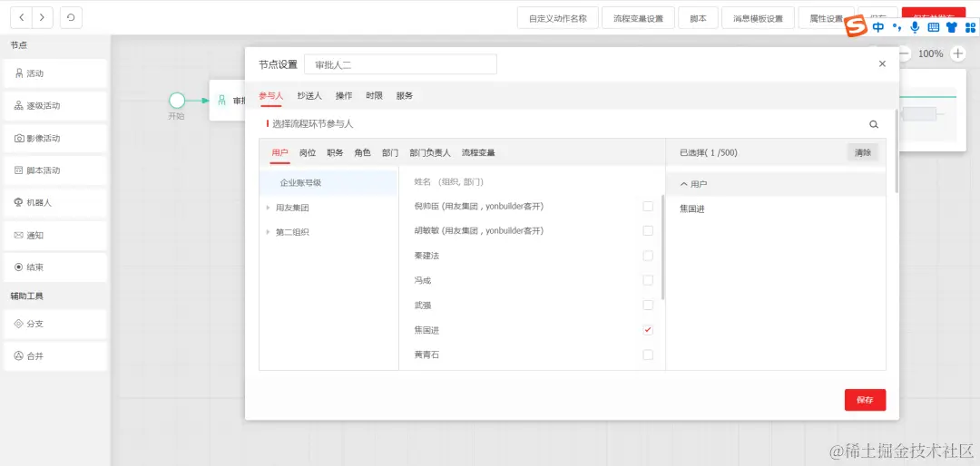Expand the 第二组织 tree node
Screen dimensions: 980x466
click(x=268, y=232)
